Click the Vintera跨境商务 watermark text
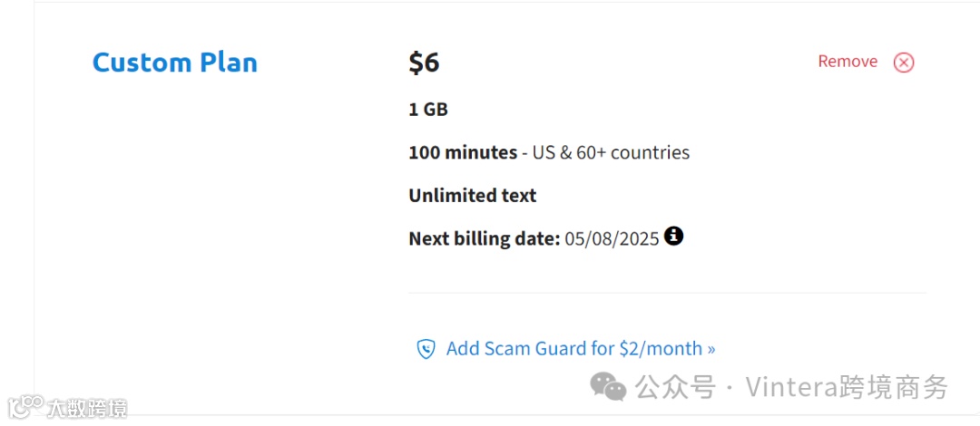980x426 pixels. (847, 388)
